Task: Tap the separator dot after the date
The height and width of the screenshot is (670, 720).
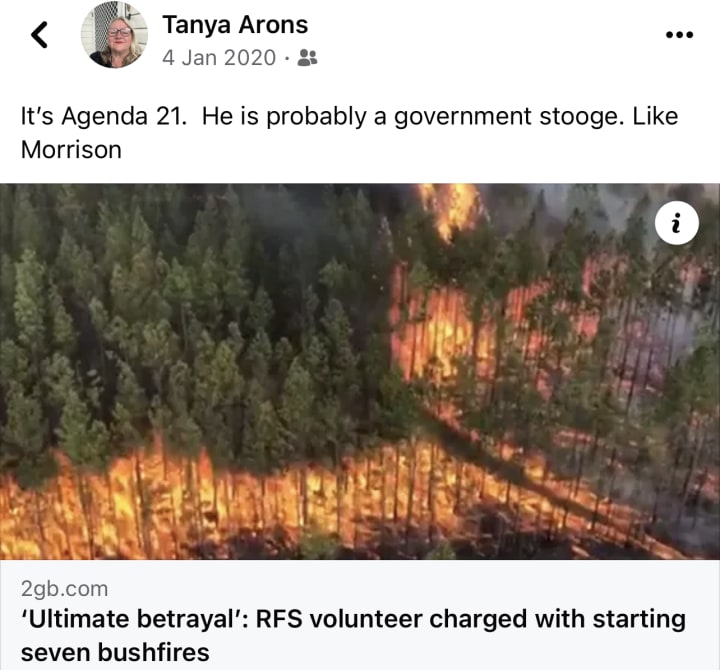Action: tap(287, 59)
